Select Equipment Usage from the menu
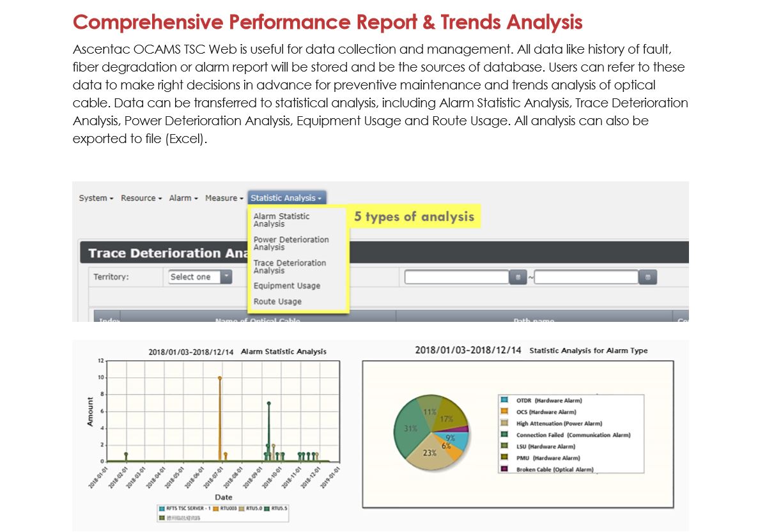The width and height of the screenshot is (758, 532). tap(286, 286)
